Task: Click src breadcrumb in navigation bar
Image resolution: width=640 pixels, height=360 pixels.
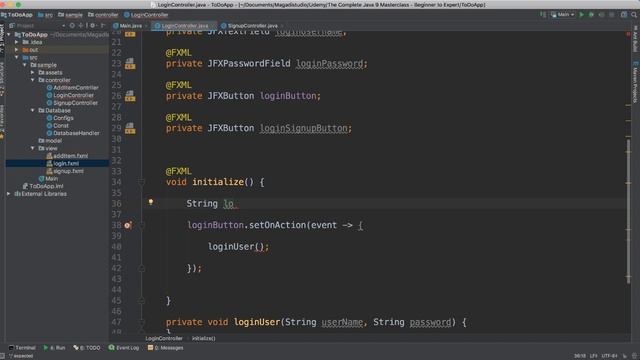Action: coord(45,15)
